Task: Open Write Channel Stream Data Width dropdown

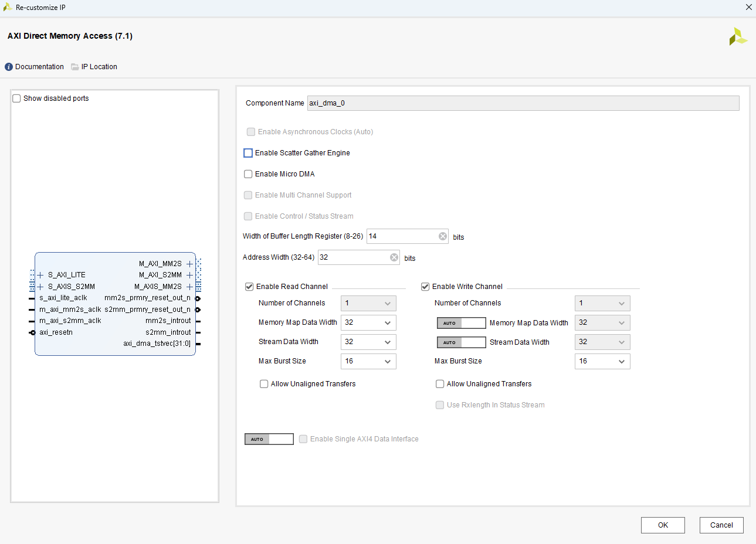Action: (x=602, y=342)
